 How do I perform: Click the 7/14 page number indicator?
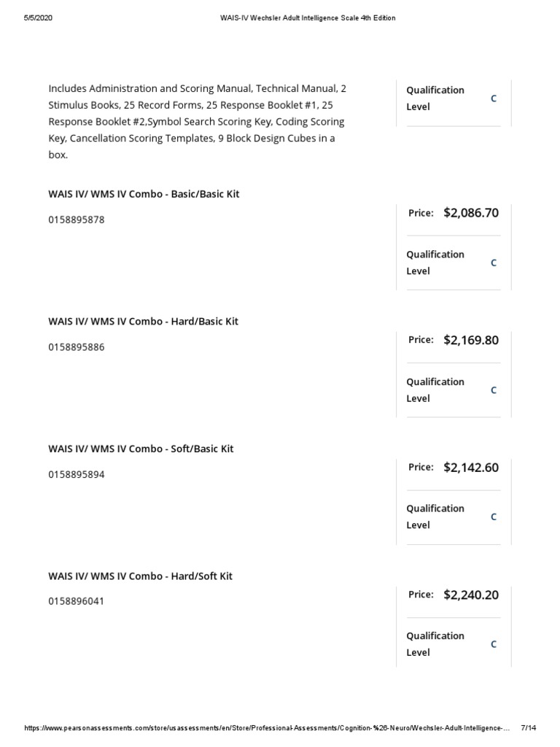coord(529,730)
